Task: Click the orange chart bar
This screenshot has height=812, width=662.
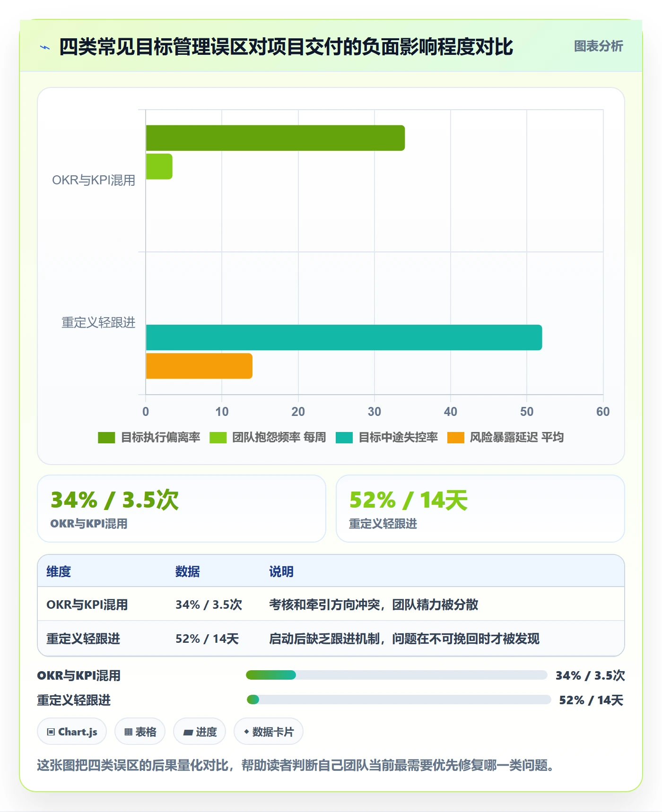Action: pos(199,366)
